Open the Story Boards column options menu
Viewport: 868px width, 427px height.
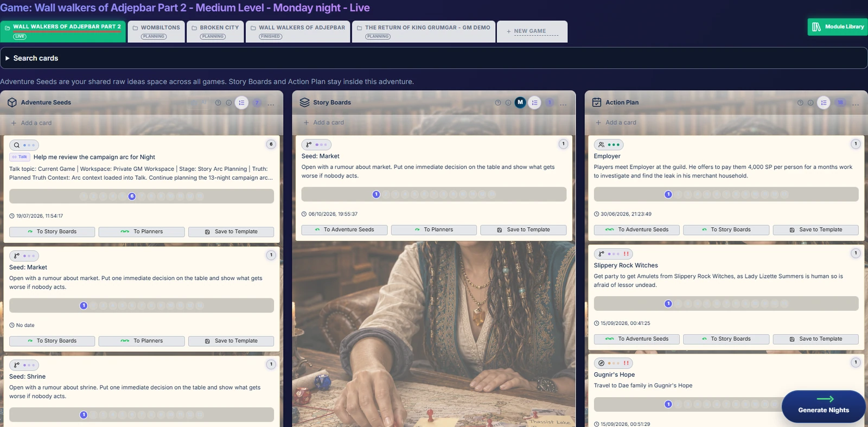[564, 104]
